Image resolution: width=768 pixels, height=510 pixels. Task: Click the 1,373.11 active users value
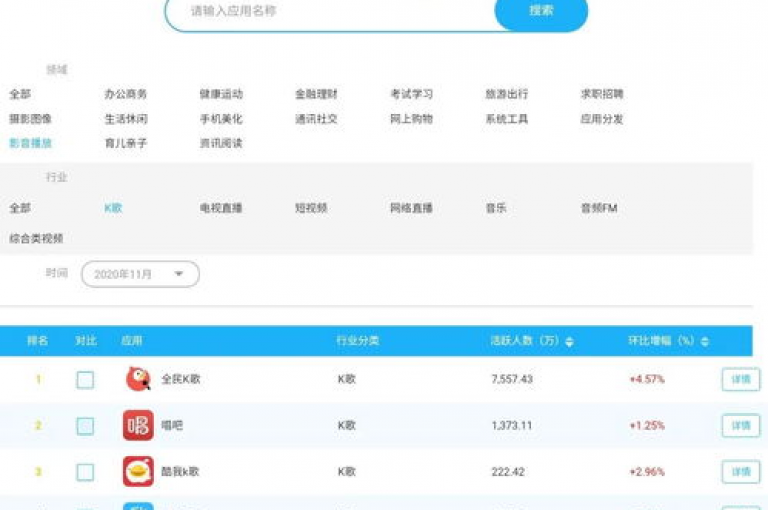tap(512, 425)
